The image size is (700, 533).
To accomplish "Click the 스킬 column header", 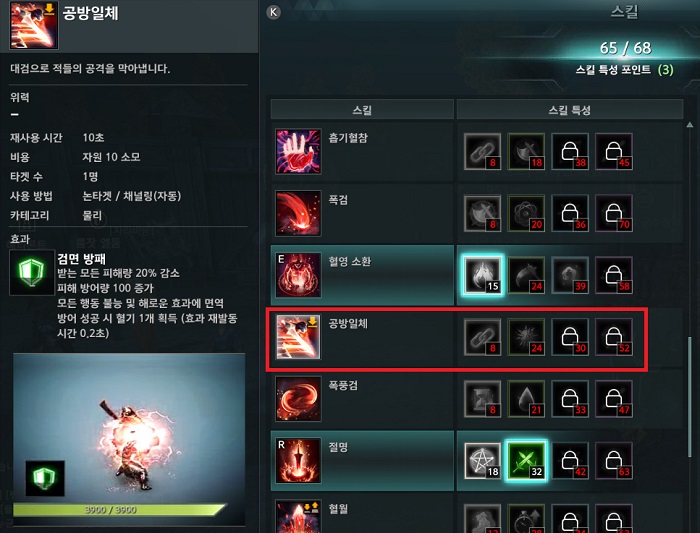I will click(x=362, y=110).
